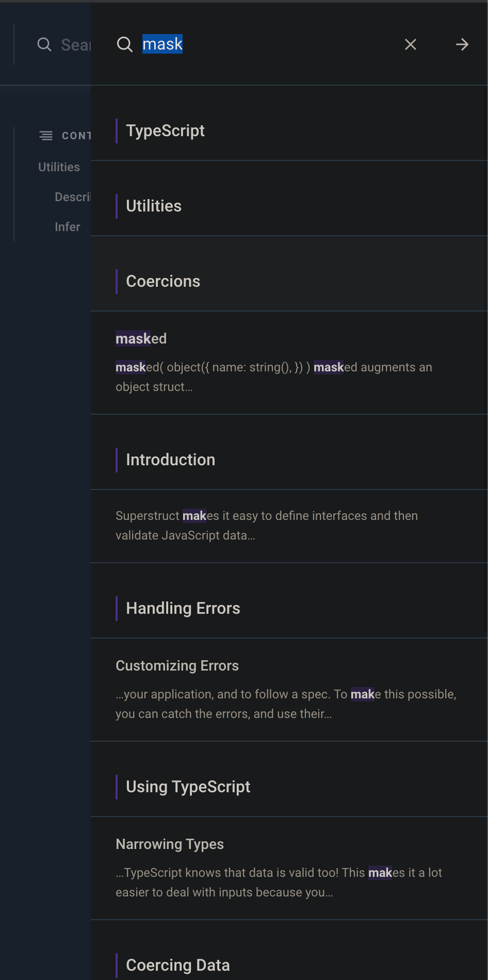Select the highlighted mask text in the search box
Viewport: 488px width, 980px height.
162,44
